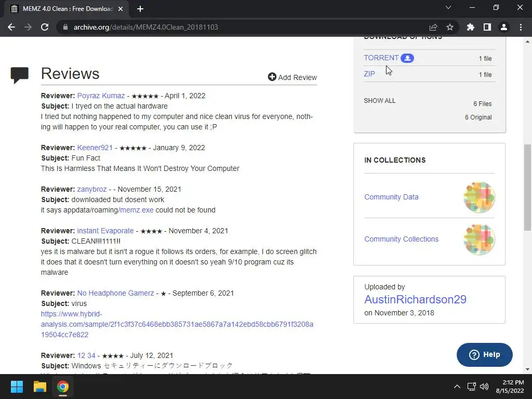
Task: Click the torrent download badge icon
Action: pos(407,58)
